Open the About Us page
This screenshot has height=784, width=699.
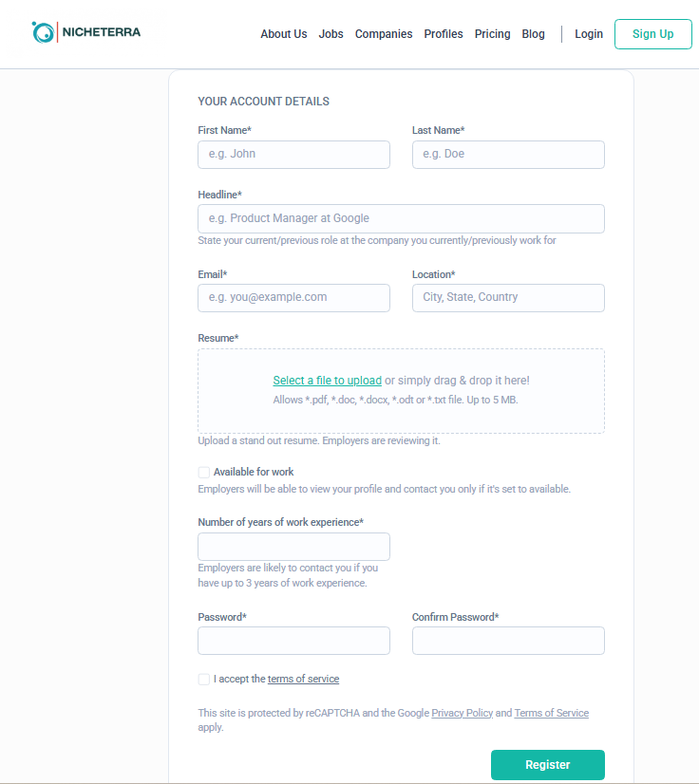284,34
